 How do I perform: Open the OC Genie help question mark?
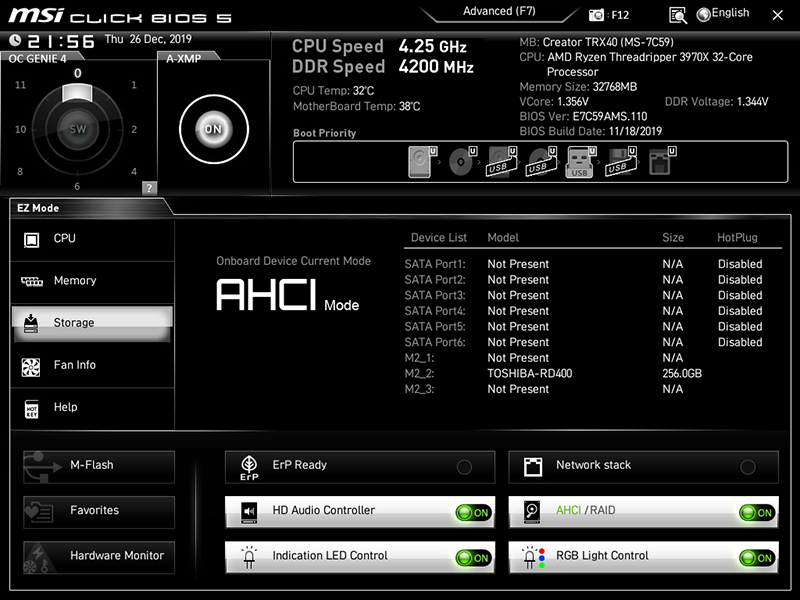pyautogui.click(x=149, y=188)
